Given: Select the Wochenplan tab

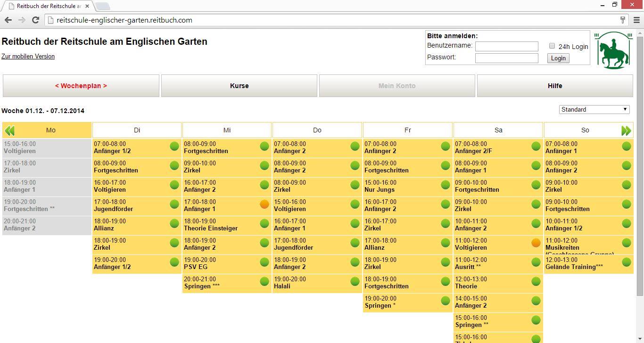Looking at the screenshot, I should pos(81,86).
